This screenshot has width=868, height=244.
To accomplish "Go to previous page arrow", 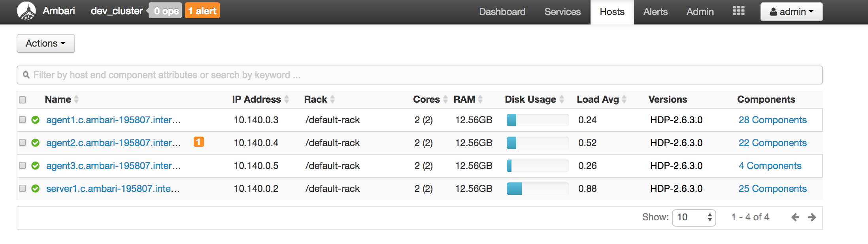I will pos(795,217).
